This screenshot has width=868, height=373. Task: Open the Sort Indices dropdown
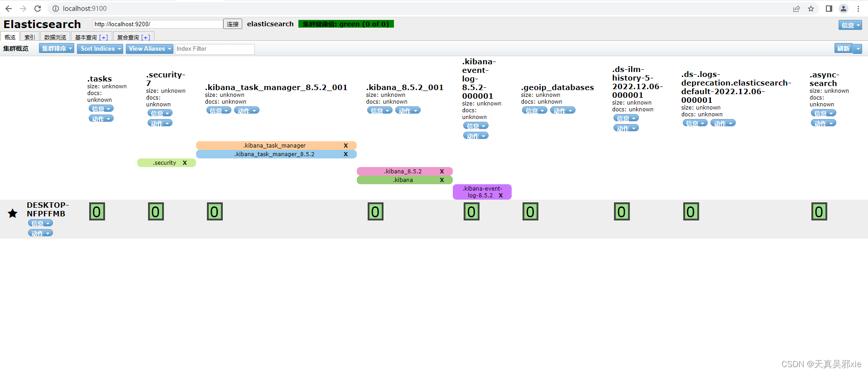pos(100,48)
